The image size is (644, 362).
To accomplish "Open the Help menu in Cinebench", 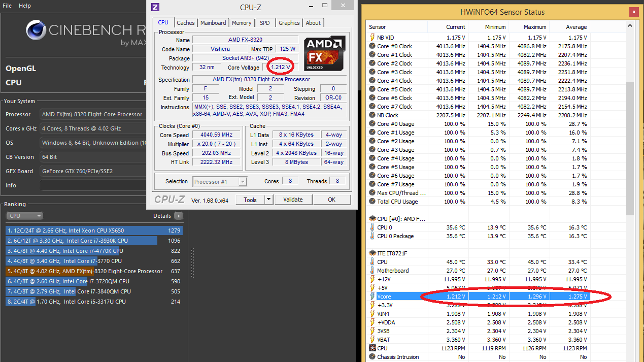I will pyautogui.click(x=25, y=6).
